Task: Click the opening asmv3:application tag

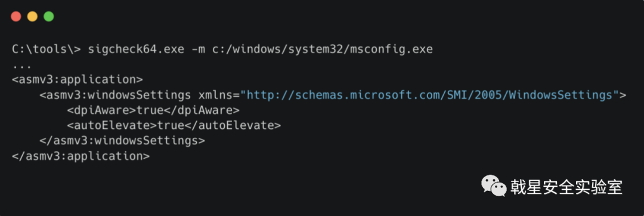Action: (77, 80)
